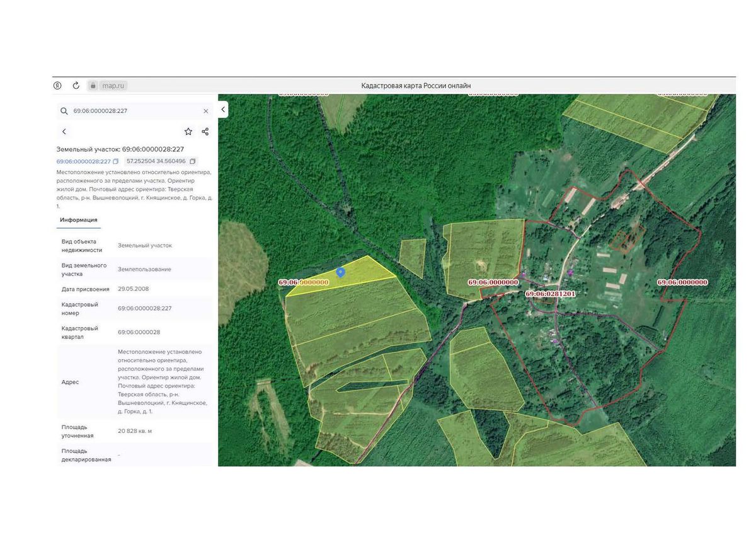This screenshot has height=535, width=756.
Task: Click the Площадь уточненная label
Action: (x=77, y=431)
